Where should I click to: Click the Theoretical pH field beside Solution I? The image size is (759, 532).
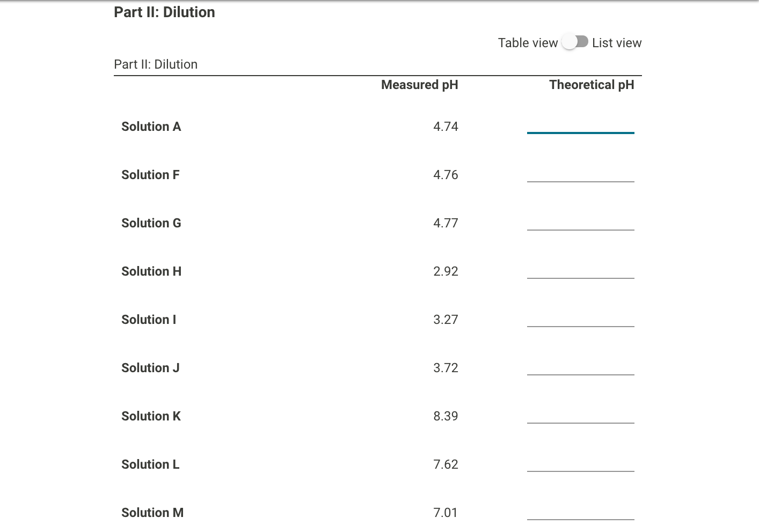coord(580,323)
